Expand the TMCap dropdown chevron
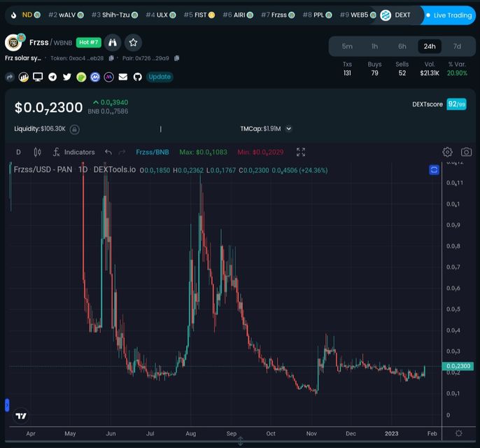 tap(289, 129)
